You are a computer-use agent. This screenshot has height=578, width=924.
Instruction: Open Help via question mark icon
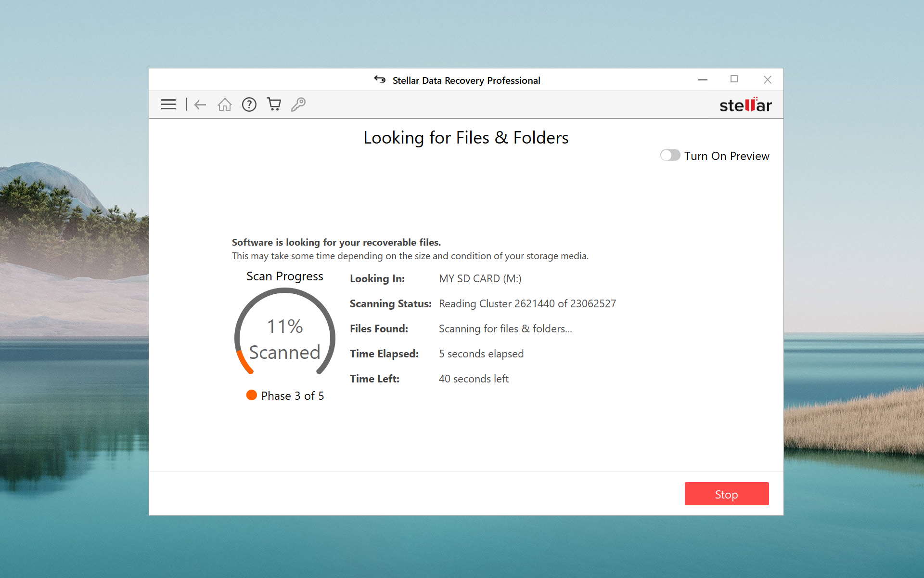coord(249,105)
